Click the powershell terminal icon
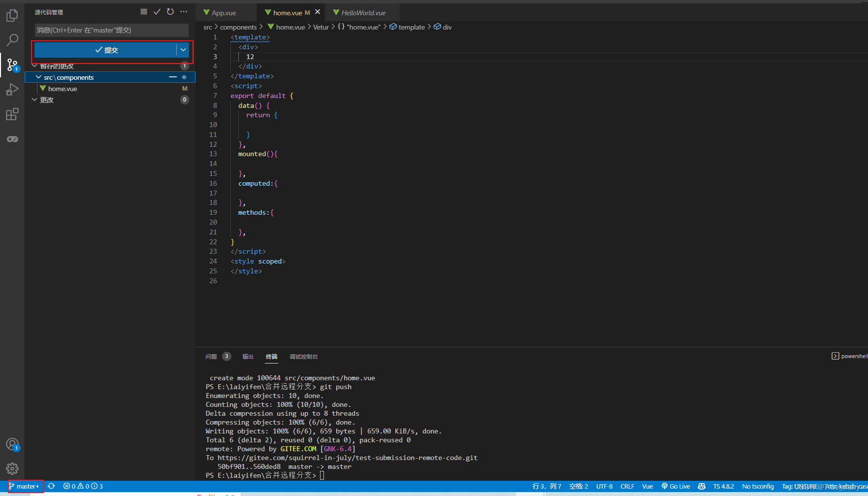The width and height of the screenshot is (868, 496). pos(835,356)
